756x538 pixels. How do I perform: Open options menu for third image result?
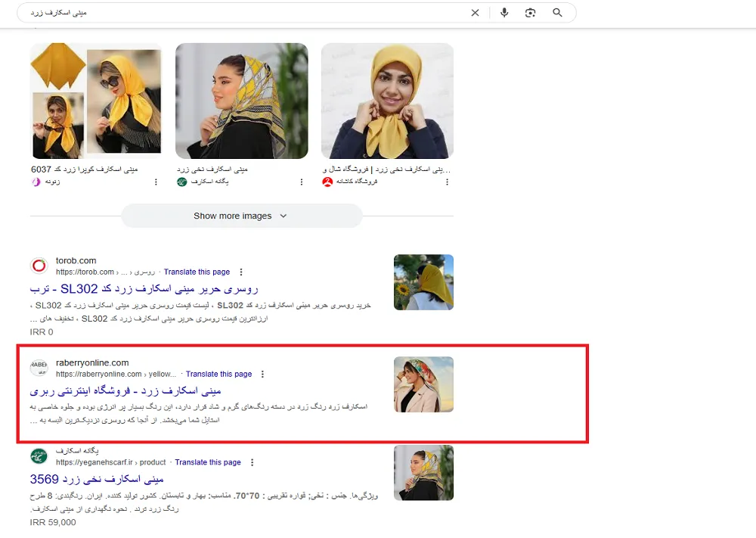point(447,182)
